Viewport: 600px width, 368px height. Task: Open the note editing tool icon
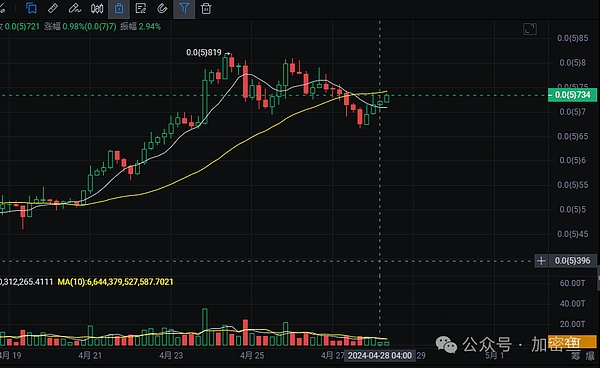pos(141,8)
